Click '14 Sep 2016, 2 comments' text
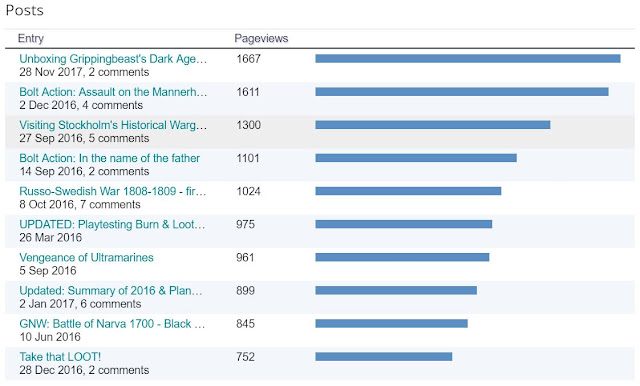640x386 pixels. pos(84,171)
